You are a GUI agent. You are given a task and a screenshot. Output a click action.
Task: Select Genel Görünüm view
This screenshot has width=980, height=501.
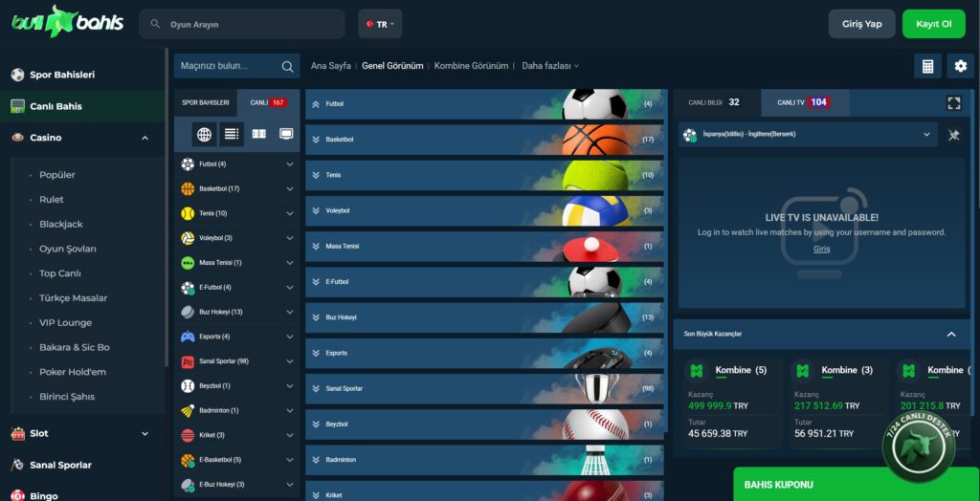[x=392, y=66]
